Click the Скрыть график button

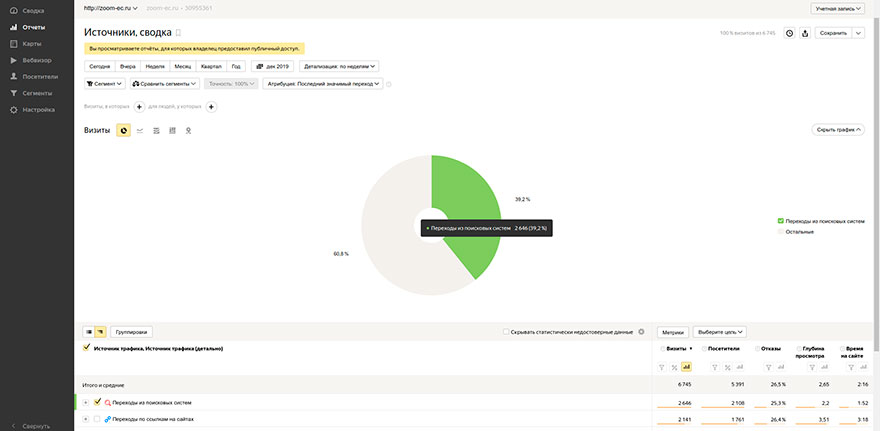tap(838, 130)
